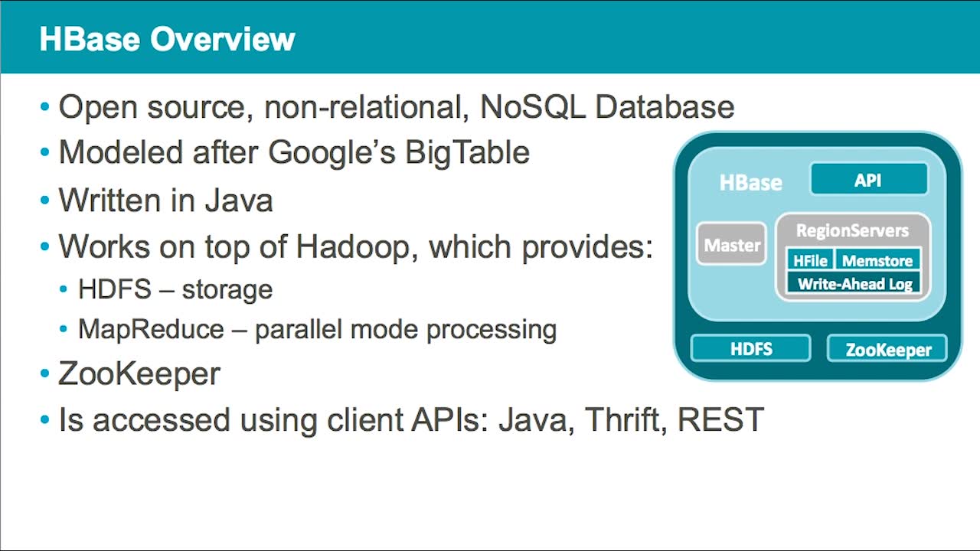The height and width of the screenshot is (551, 980).
Task: Click the client APIs bullet line
Action: click(410, 419)
